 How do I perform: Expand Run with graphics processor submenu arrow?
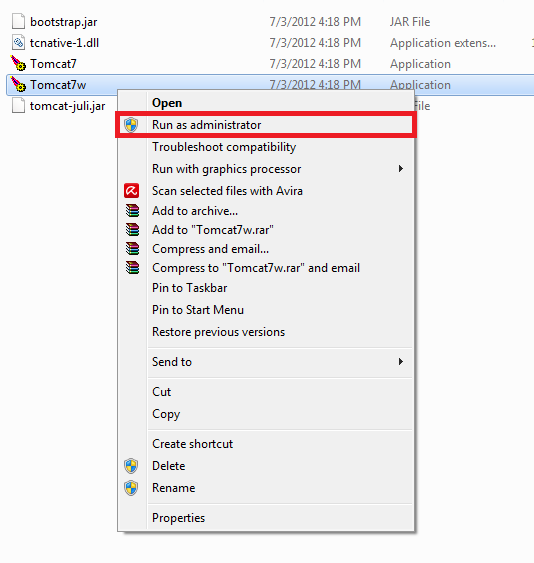[x=401, y=169]
